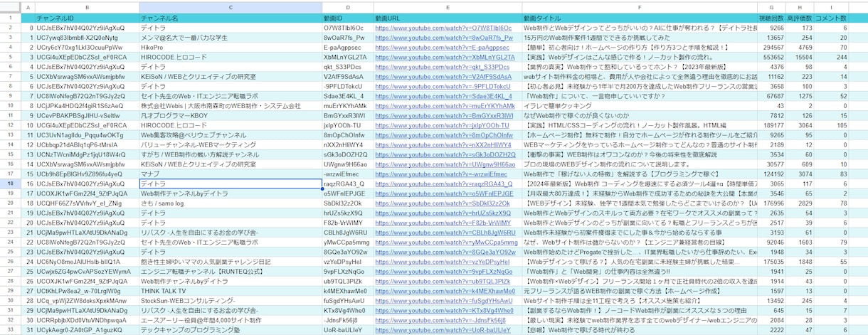
Task: Select likes cell 15504
Action: pos(800,57)
